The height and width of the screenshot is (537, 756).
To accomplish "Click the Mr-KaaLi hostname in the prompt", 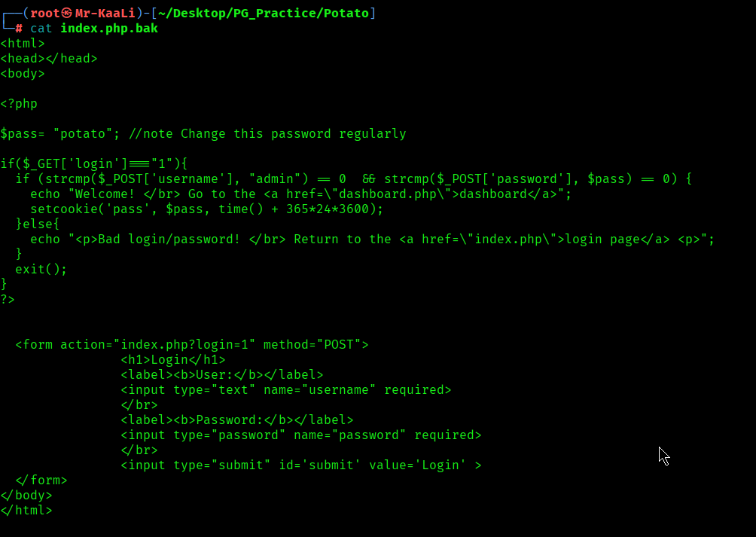I will click(105, 13).
